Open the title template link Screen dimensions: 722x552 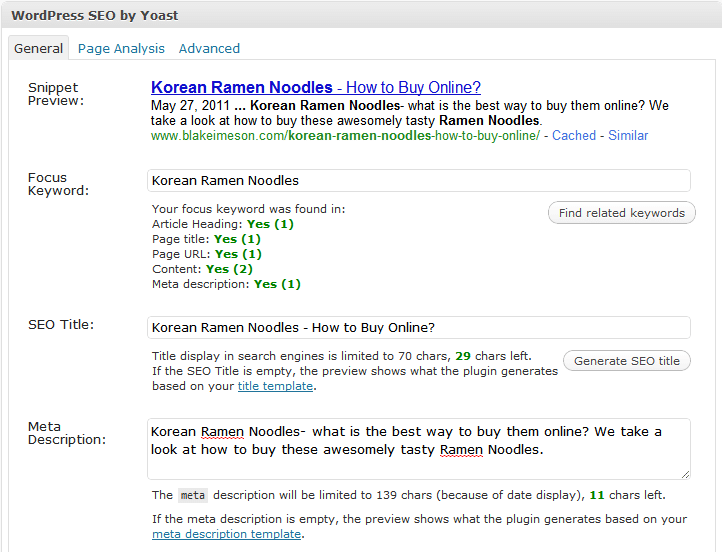click(x=275, y=386)
